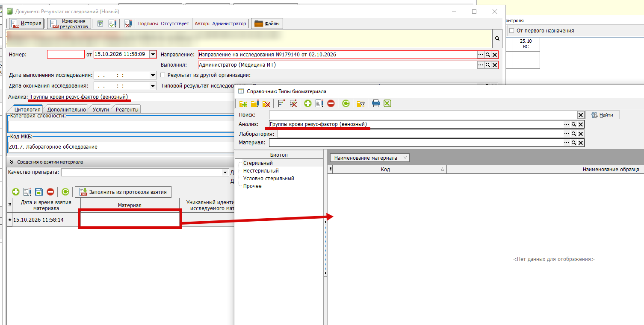Collapse Сведения о взятии материала section
This screenshot has width=644, height=325.
point(11,162)
